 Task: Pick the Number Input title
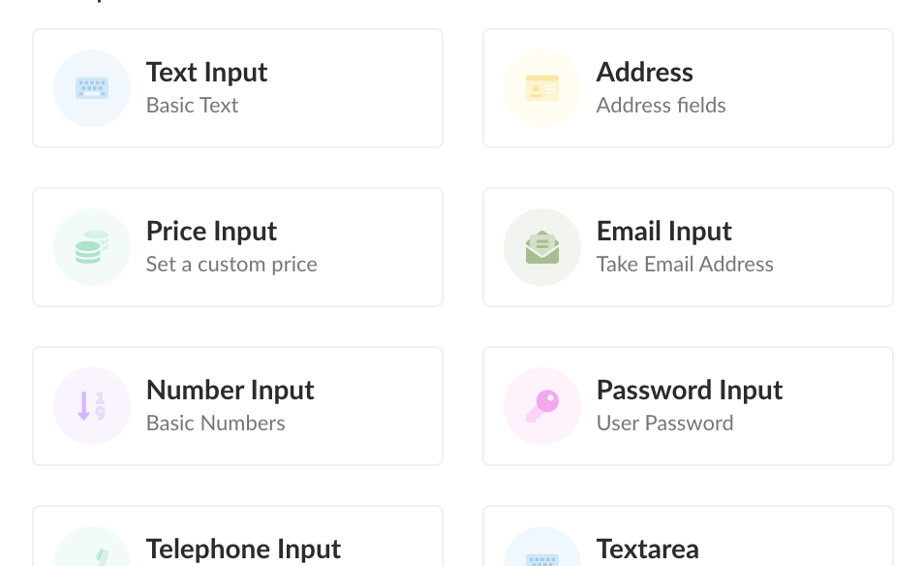point(231,391)
